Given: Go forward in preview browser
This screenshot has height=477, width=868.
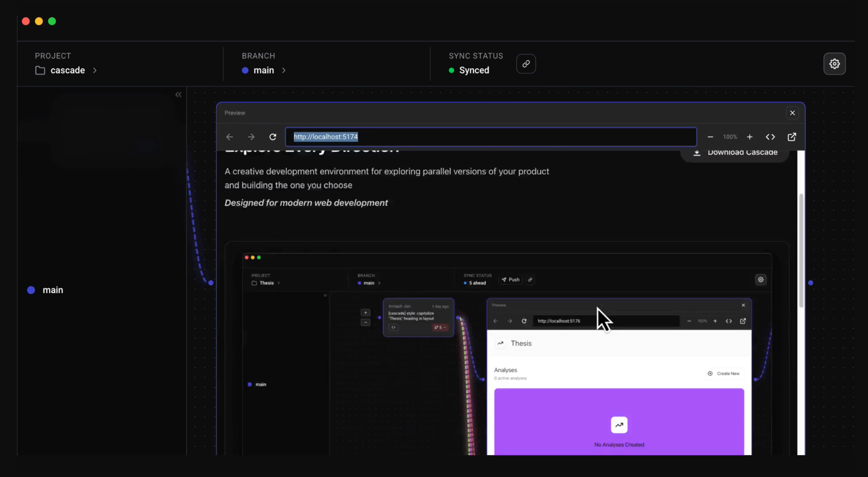Looking at the screenshot, I should point(251,137).
